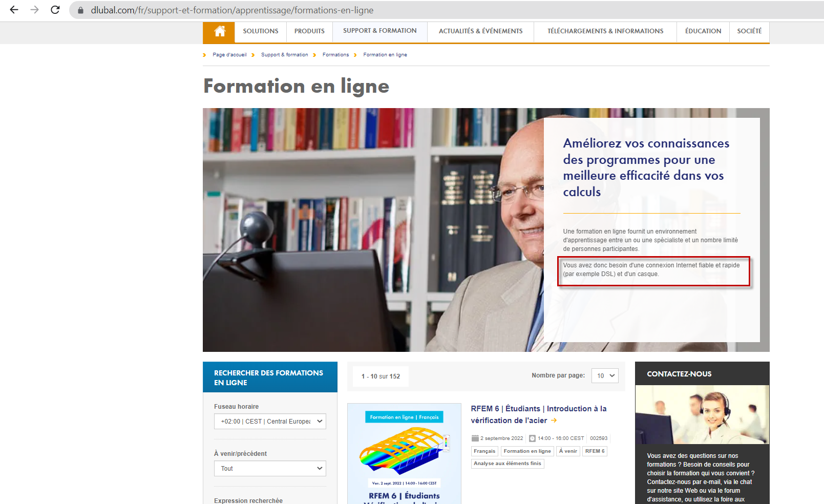The width and height of the screenshot is (824, 504).
Task: Click the Analyse aux éléments finis tag
Action: pos(508,464)
